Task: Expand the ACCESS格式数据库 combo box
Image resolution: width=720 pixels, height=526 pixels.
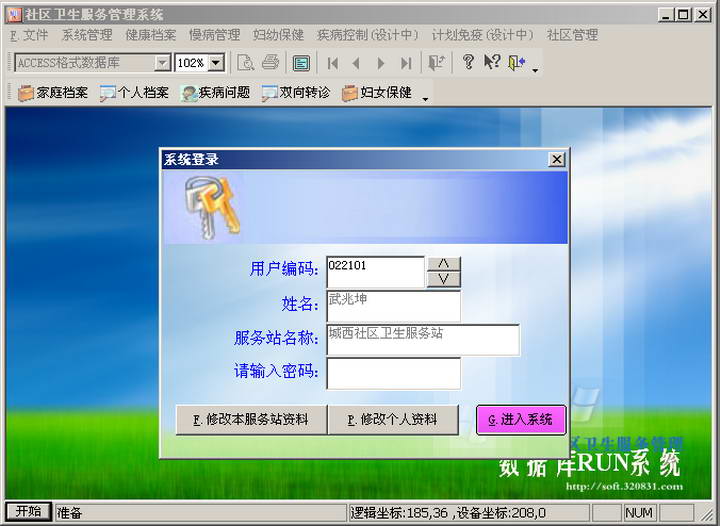Action: click(x=162, y=63)
